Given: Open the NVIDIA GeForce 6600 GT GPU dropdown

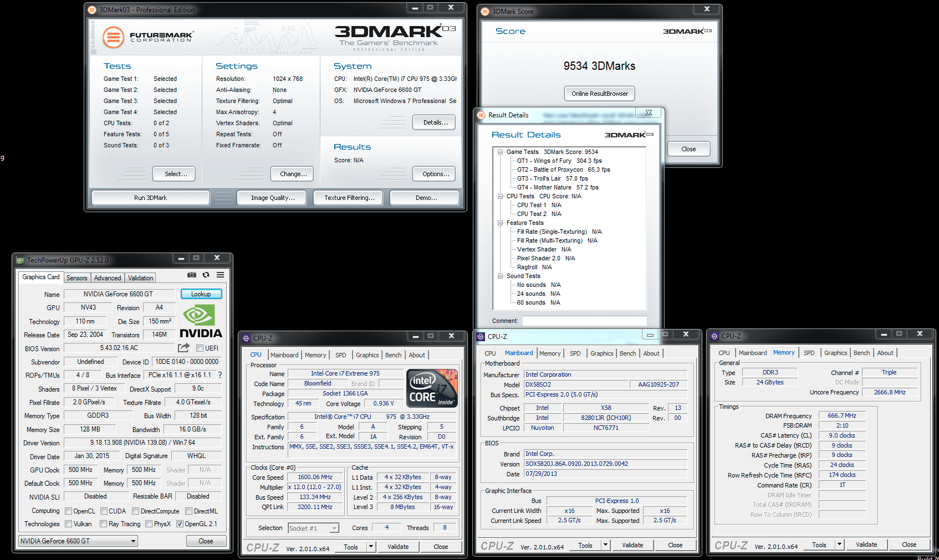Looking at the screenshot, I should 78,541.
